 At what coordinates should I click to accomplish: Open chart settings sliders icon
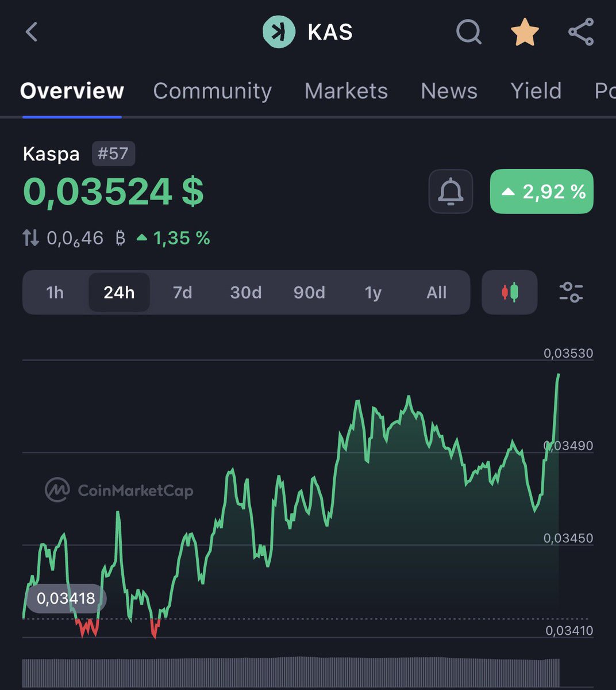[571, 292]
